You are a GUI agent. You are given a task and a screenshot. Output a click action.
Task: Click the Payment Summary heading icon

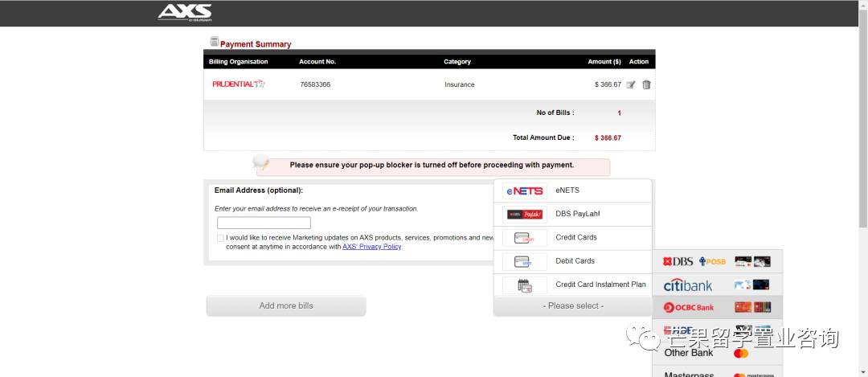coord(214,42)
